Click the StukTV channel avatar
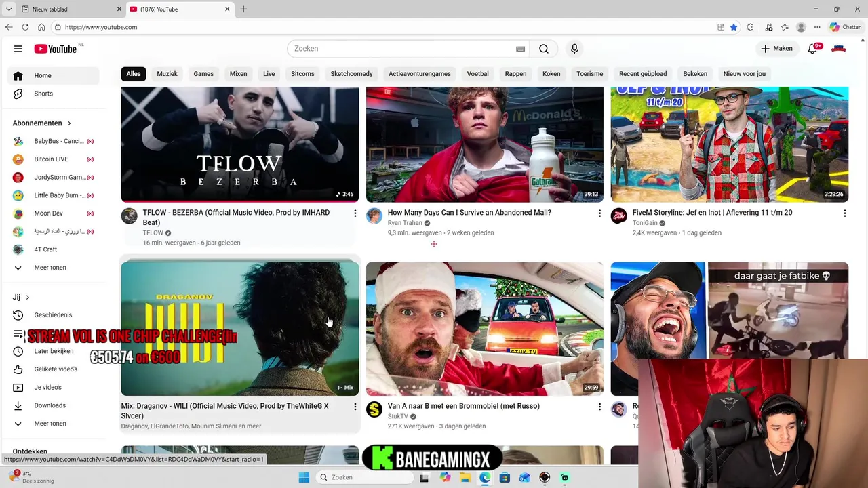 pos(374,409)
